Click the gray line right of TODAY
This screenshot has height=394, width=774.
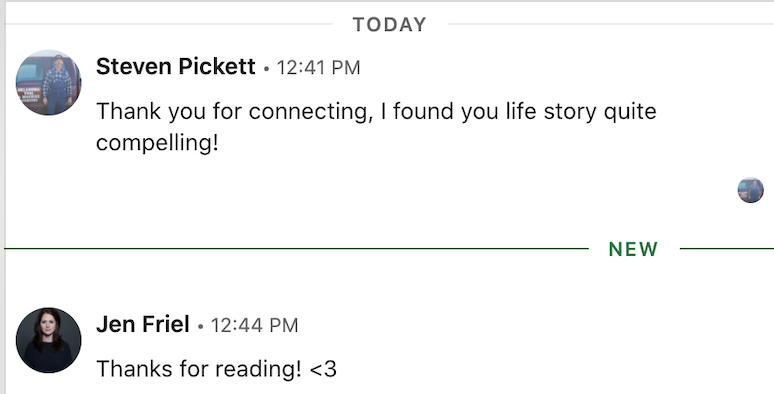coord(611,24)
